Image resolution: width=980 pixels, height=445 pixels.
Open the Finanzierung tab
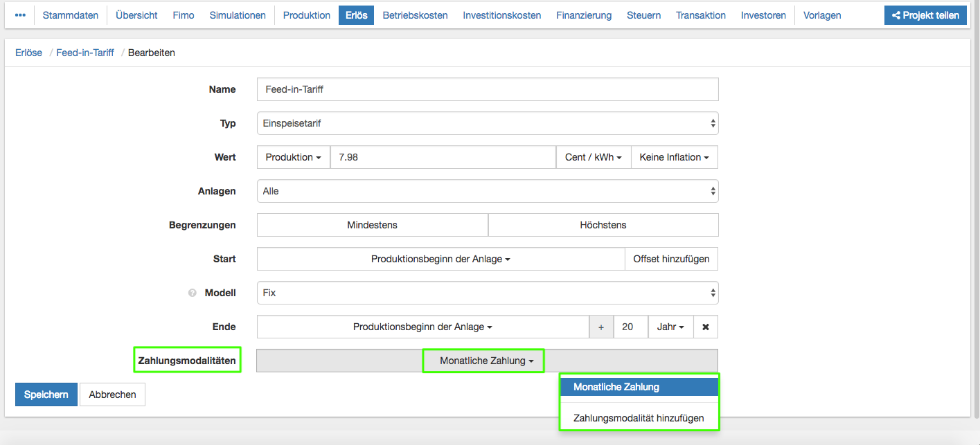coord(584,15)
